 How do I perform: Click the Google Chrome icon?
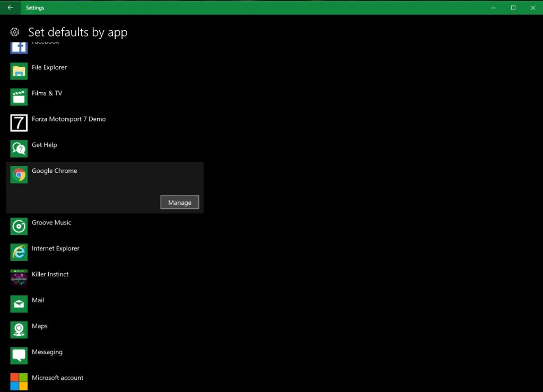pos(19,175)
